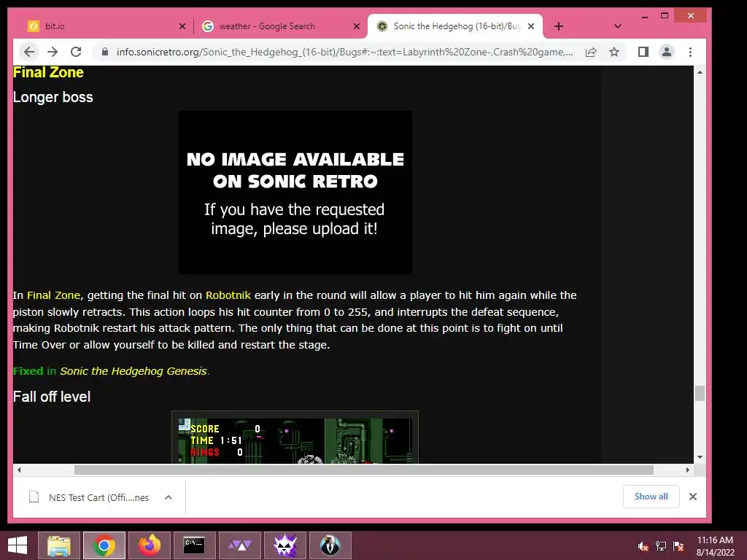The height and width of the screenshot is (560, 747).
Task: Click the horizontal scroll right arrow
Action: tap(687, 470)
